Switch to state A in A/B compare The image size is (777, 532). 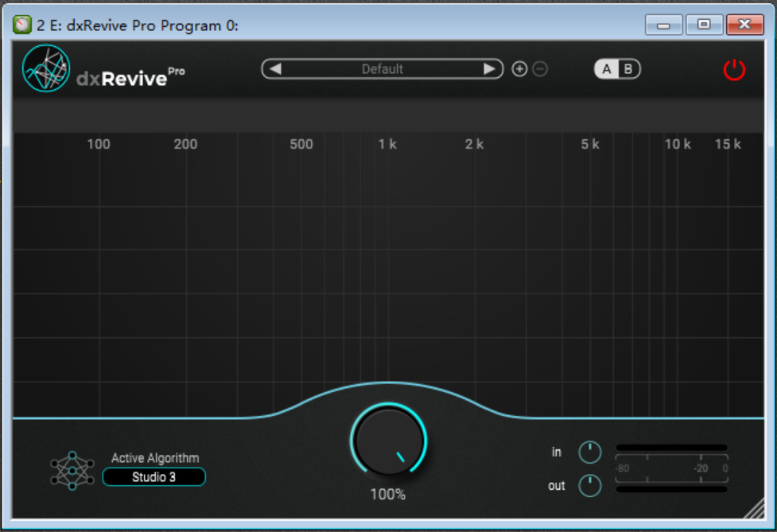tap(607, 69)
